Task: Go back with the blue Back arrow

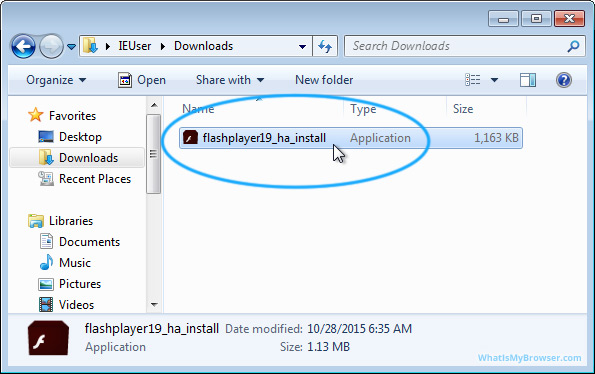Action: click(24, 46)
